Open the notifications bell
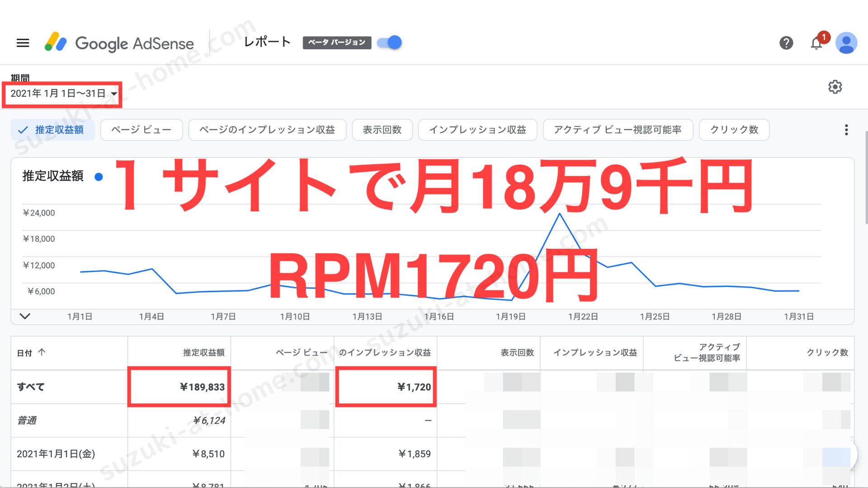 (x=816, y=43)
